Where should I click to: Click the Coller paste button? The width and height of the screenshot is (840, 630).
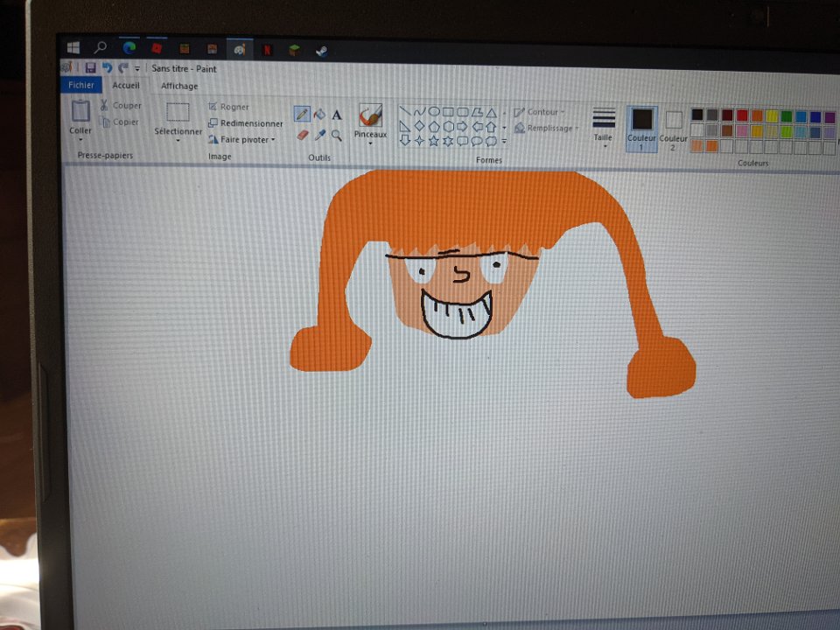pyautogui.click(x=80, y=112)
